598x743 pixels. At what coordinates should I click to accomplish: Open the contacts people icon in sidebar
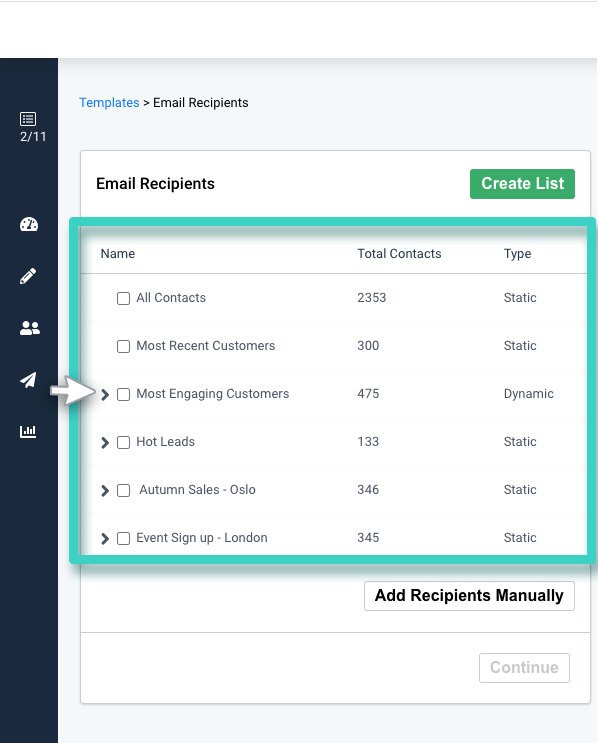click(29, 328)
